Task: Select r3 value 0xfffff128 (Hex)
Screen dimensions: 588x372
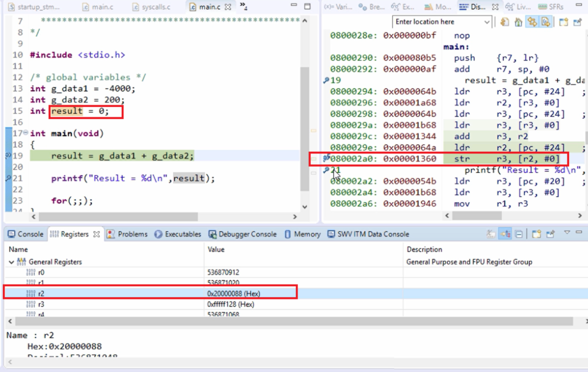Action: coord(231,304)
